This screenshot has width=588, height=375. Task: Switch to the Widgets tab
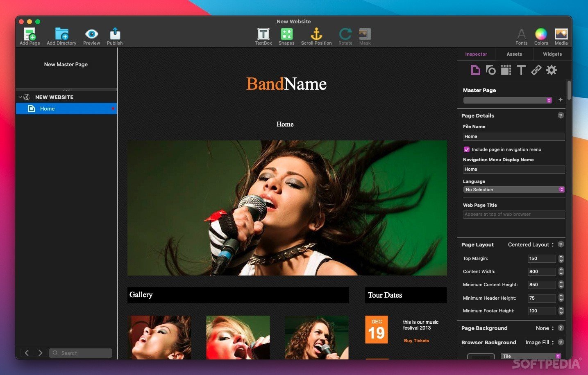click(x=552, y=54)
